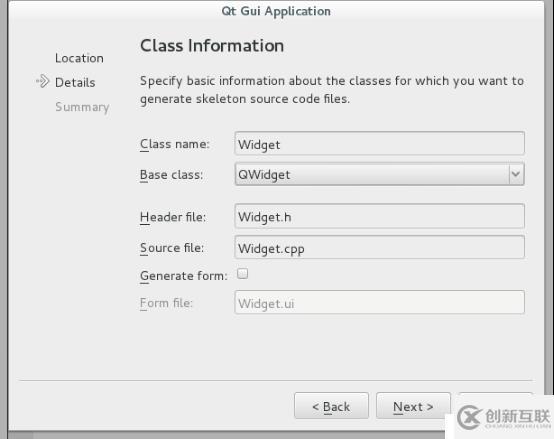Click the Class Information heading

pyautogui.click(x=212, y=46)
